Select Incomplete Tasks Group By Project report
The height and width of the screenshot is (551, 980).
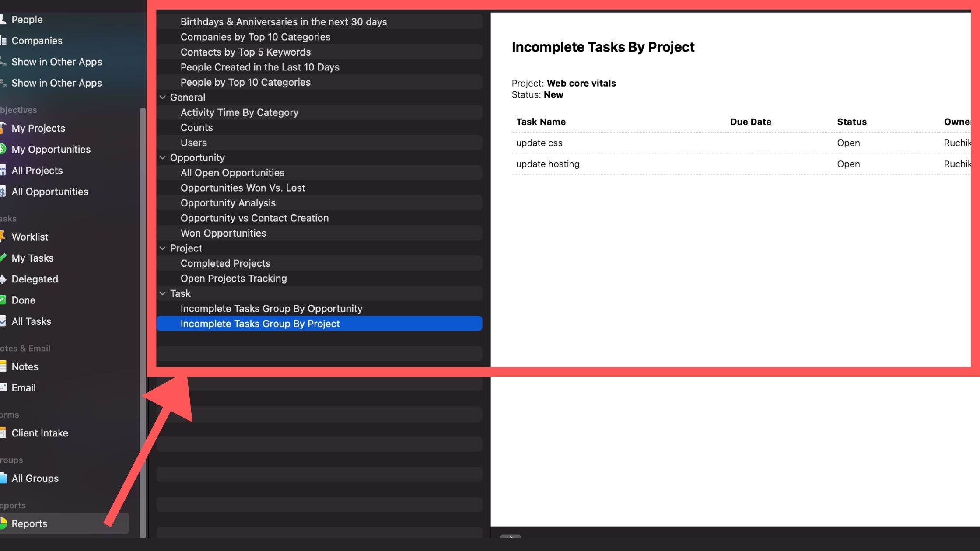319,324
